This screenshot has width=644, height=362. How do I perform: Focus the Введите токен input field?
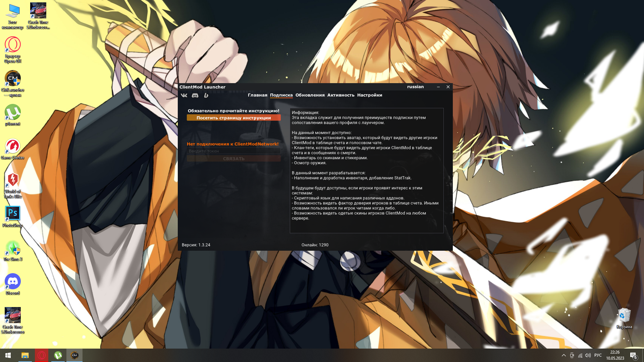(233, 151)
